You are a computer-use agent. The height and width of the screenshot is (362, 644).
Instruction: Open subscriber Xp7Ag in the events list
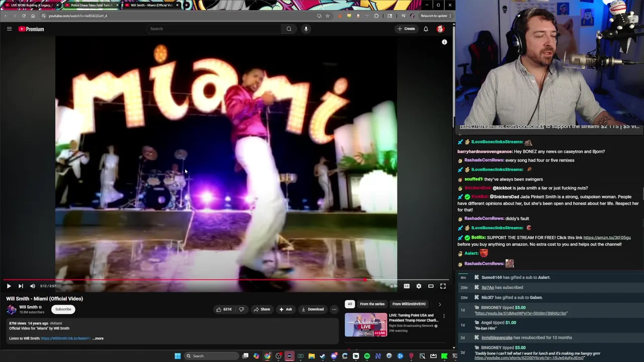(x=488, y=288)
